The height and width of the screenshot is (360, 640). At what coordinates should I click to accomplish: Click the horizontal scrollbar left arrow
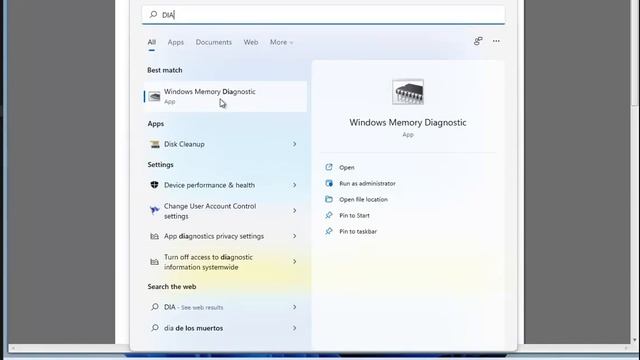coord(13,348)
